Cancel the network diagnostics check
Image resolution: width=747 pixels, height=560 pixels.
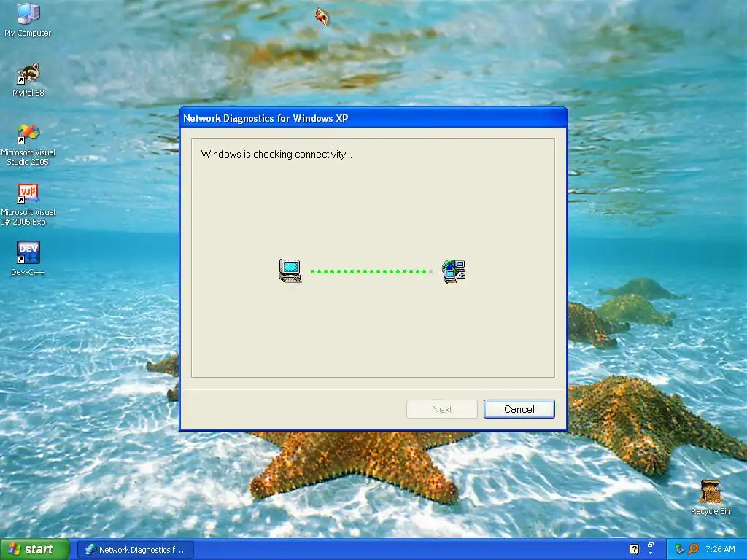pos(519,409)
